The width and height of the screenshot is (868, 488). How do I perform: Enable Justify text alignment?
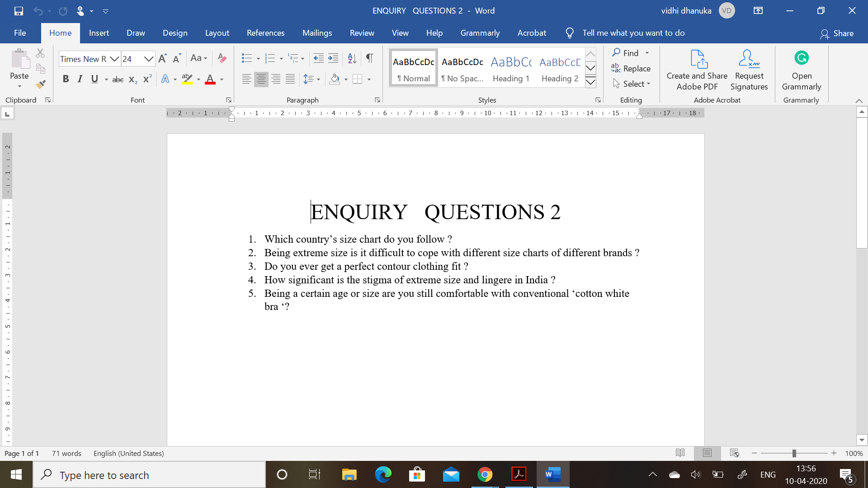290,80
